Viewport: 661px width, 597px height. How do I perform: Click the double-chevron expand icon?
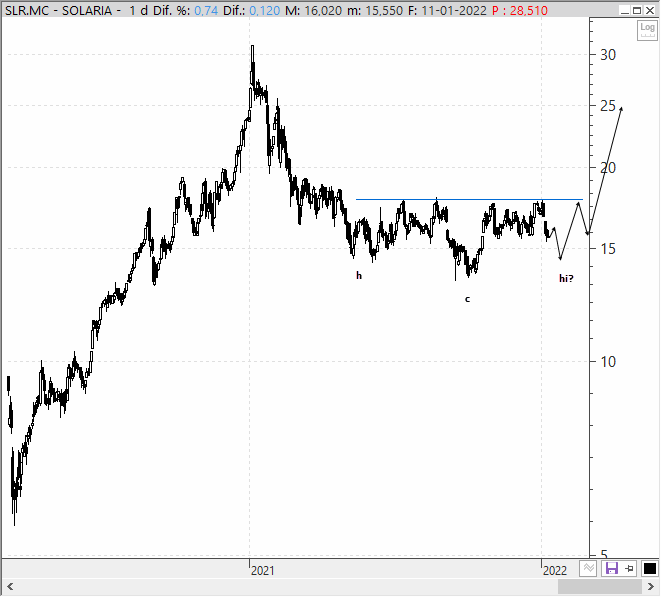[588, 569]
